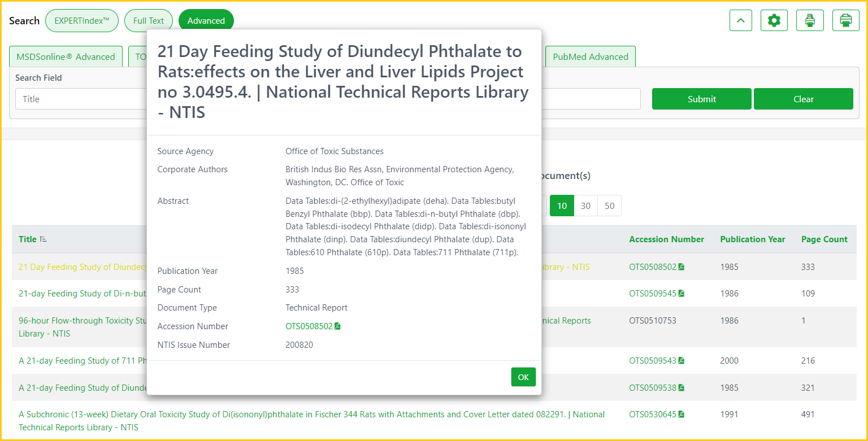Open the MSDSonline Advanced tab
Image resolution: width=868 pixels, height=441 pixels.
(66, 56)
